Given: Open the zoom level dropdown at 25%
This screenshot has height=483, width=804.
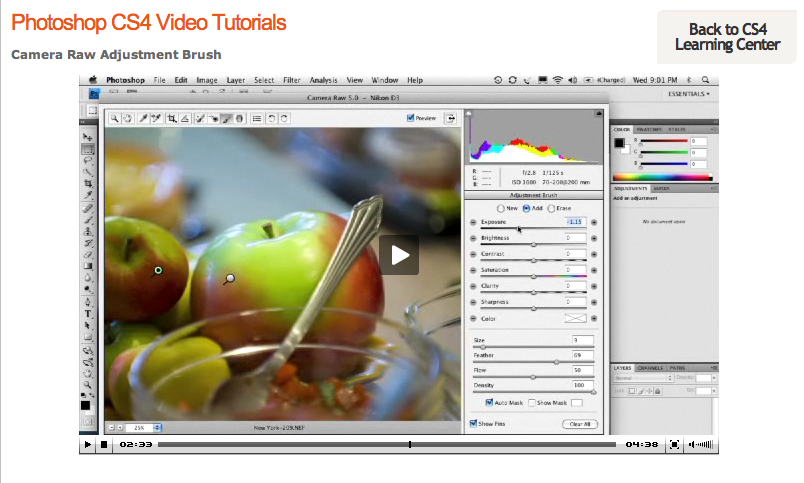Looking at the screenshot, I should [x=157, y=427].
